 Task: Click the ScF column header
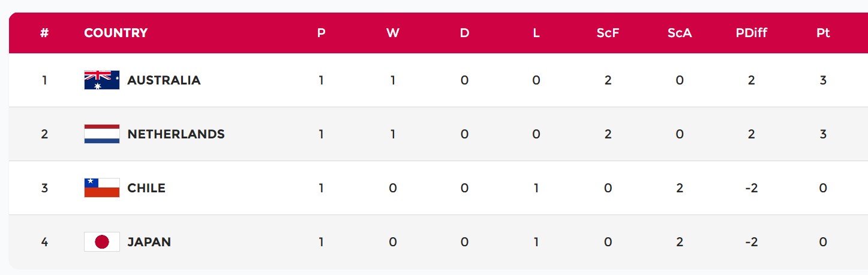[608, 33]
